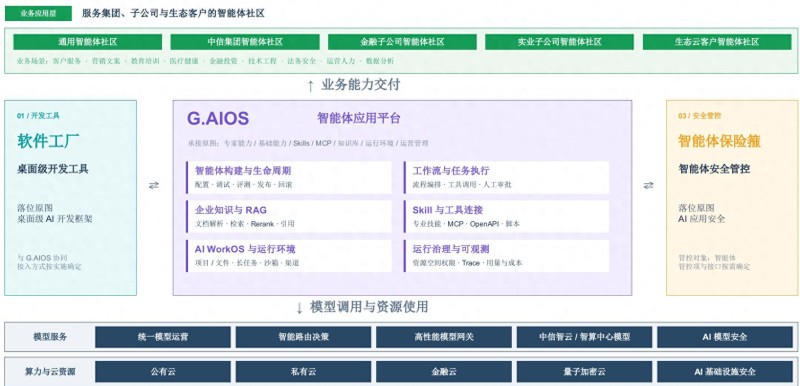Click 营销文案 in the 业务场景 line
The width and height of the screenshot is (800, 386).
coord(106,61)
